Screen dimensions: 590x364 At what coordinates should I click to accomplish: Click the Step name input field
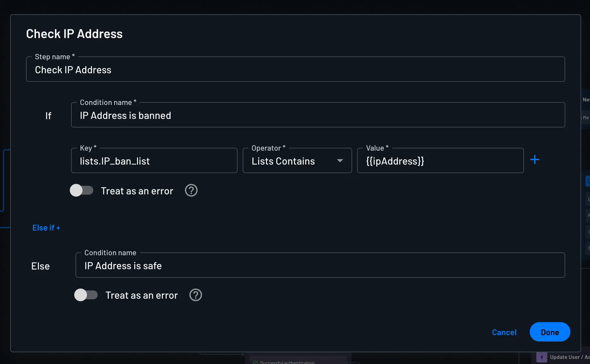(x=295, y=70)
